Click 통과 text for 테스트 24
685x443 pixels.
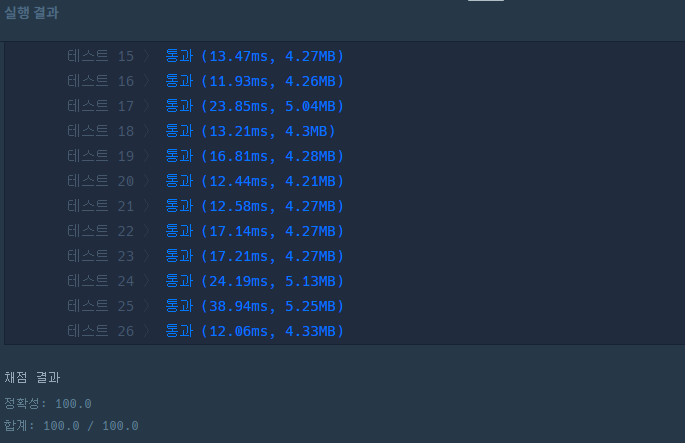pos(179,281)
